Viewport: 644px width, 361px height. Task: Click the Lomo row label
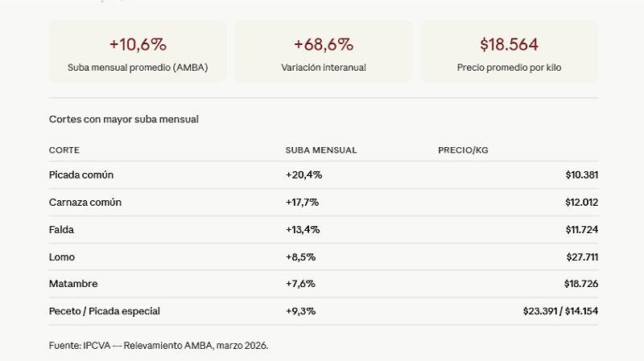61,256
